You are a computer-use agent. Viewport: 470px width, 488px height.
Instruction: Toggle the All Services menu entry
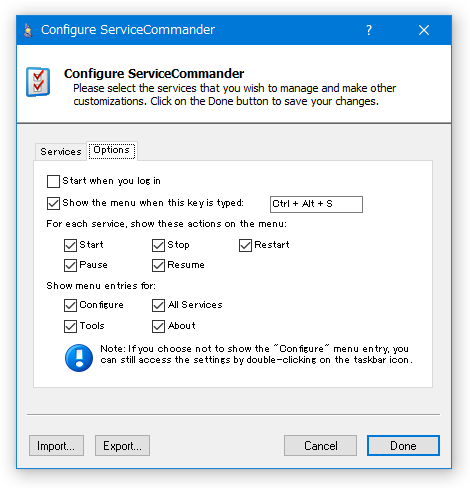[158, 305]
